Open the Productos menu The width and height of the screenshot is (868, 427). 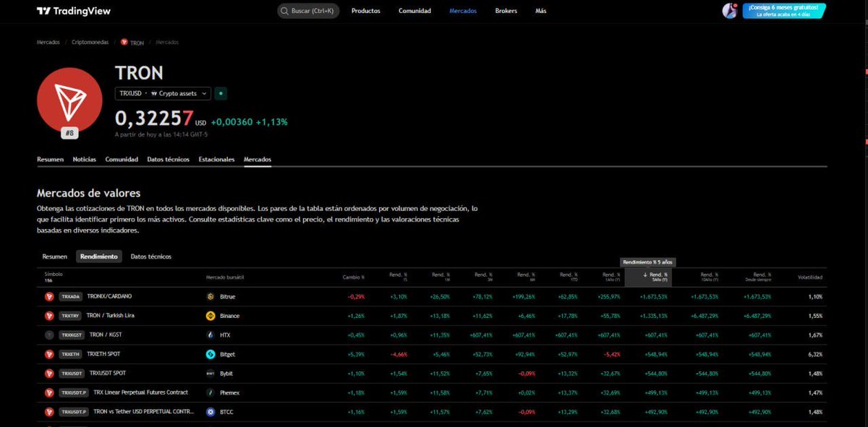pyautogui.click(x=366, y=11)
